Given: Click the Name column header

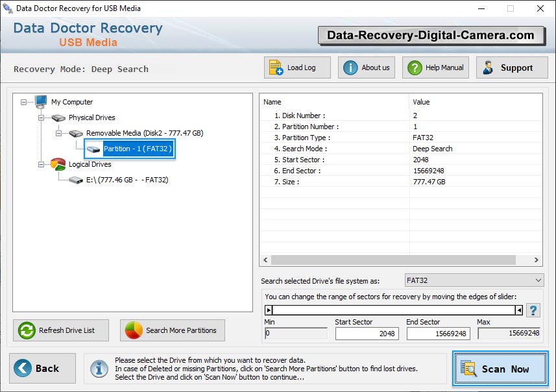Looking at the screenshot, I should click(x=334, y=102).
